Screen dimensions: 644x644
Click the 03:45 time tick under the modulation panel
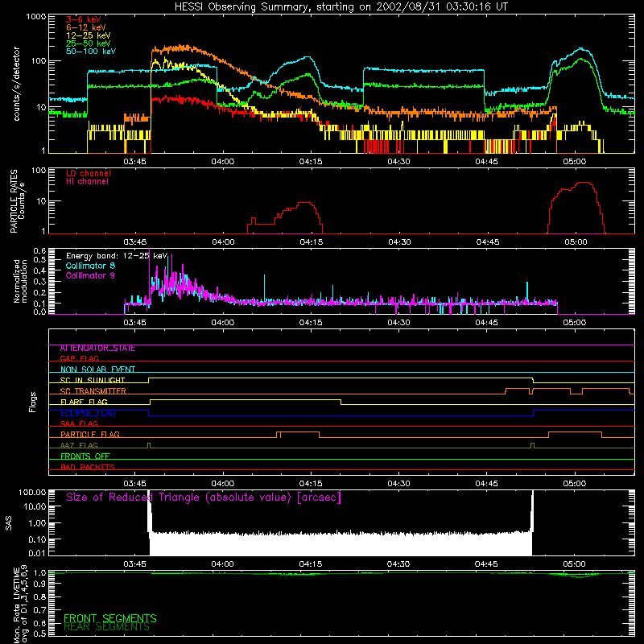(134, 323)
